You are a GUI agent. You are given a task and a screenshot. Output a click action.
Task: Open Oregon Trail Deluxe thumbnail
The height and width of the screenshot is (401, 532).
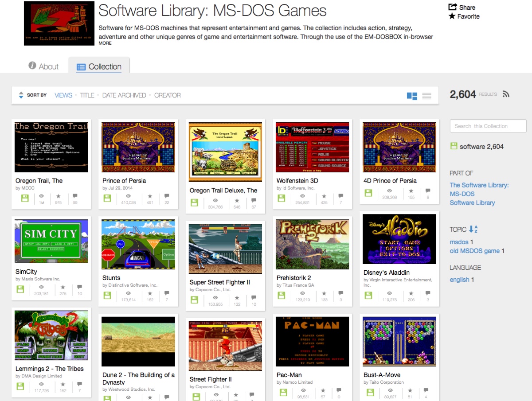pos(225,152)
